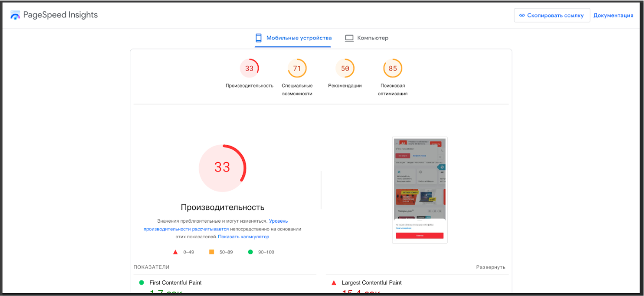This screenshot has height=296, width=644.
Task: Click the link icon in Скопировать ссылку button
Action: pyautogui.click(x=522, y=15)
